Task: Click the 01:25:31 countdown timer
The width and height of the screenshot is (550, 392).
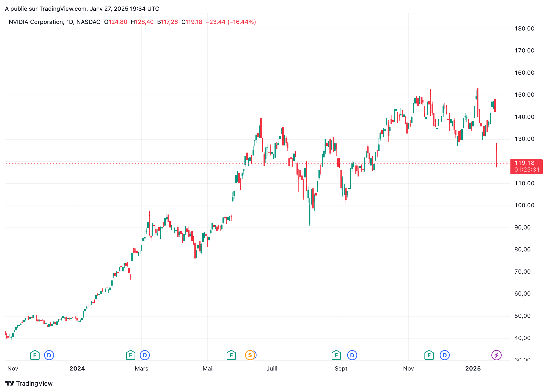Action: click(x=527, y=170)
